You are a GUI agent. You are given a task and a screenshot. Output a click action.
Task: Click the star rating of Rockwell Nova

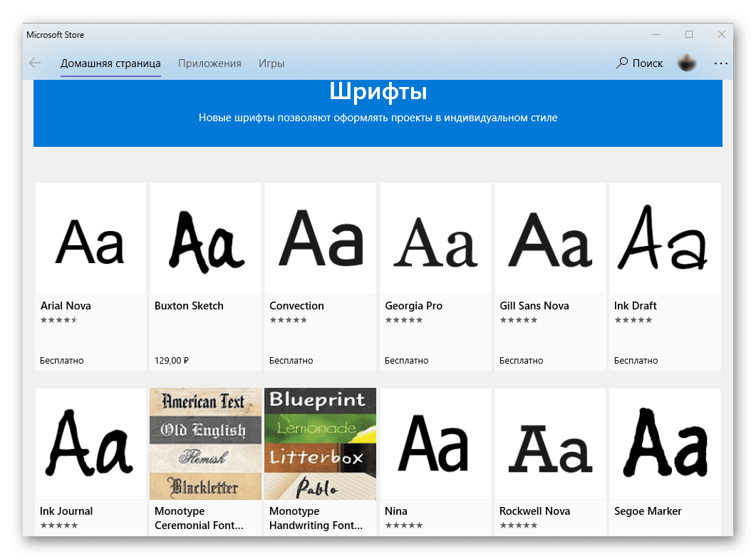click(x=519, y=525)
